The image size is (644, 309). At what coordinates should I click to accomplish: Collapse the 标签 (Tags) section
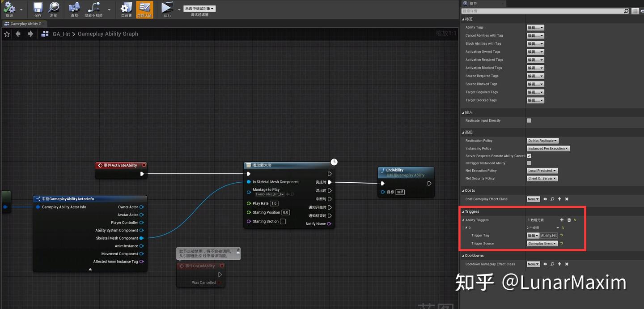pos(463,19)
